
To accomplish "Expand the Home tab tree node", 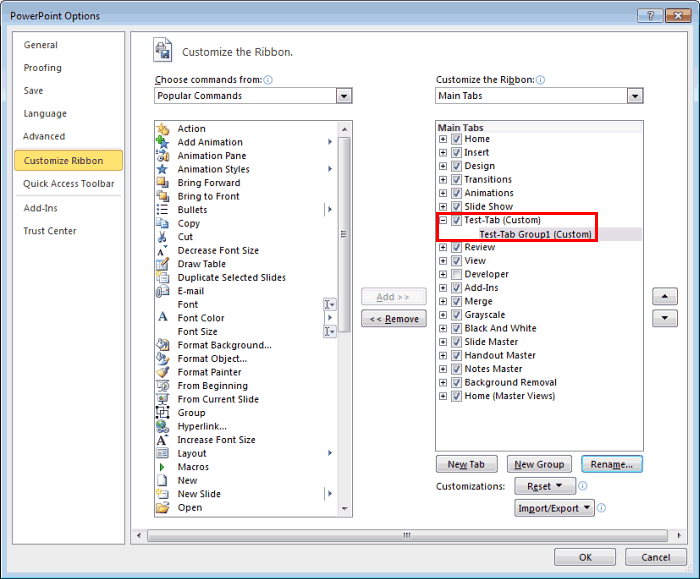I will click(443, 139).
